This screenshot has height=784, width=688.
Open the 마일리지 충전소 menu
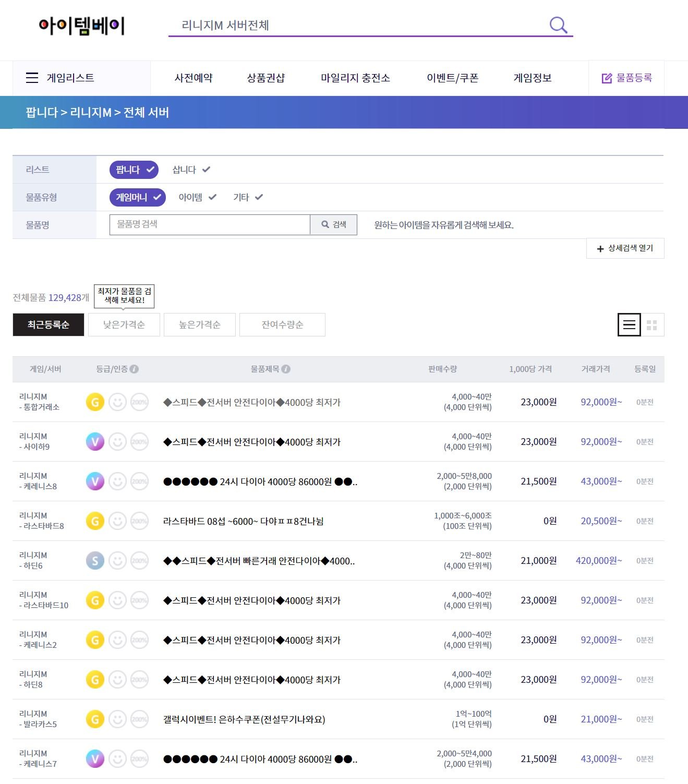[x=355, y=78]
